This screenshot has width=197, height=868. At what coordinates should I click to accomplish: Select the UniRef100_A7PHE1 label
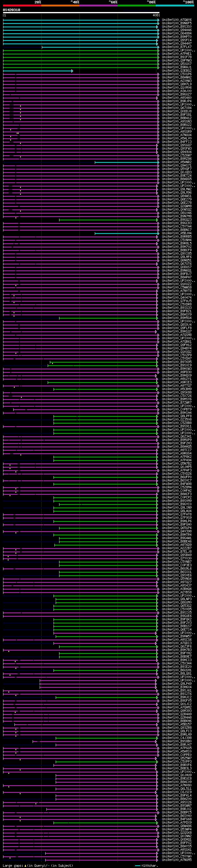tap(177, 54)
